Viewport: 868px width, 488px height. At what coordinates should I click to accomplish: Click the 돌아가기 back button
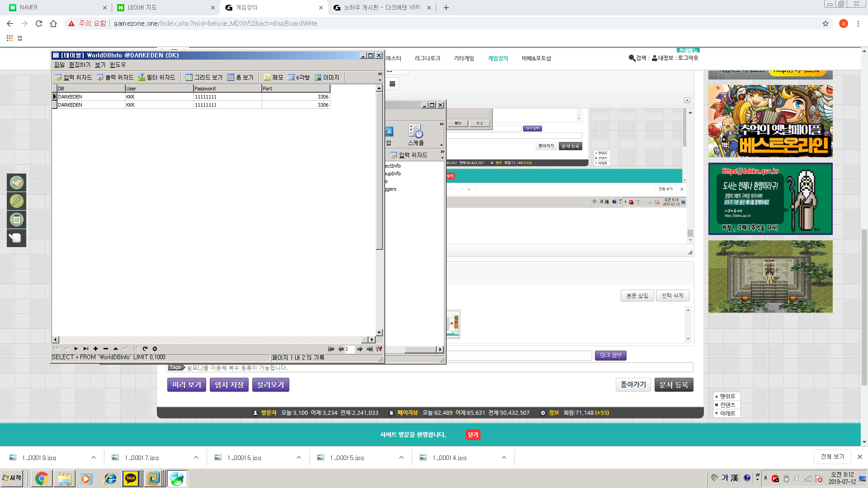[x=633, y=385]
